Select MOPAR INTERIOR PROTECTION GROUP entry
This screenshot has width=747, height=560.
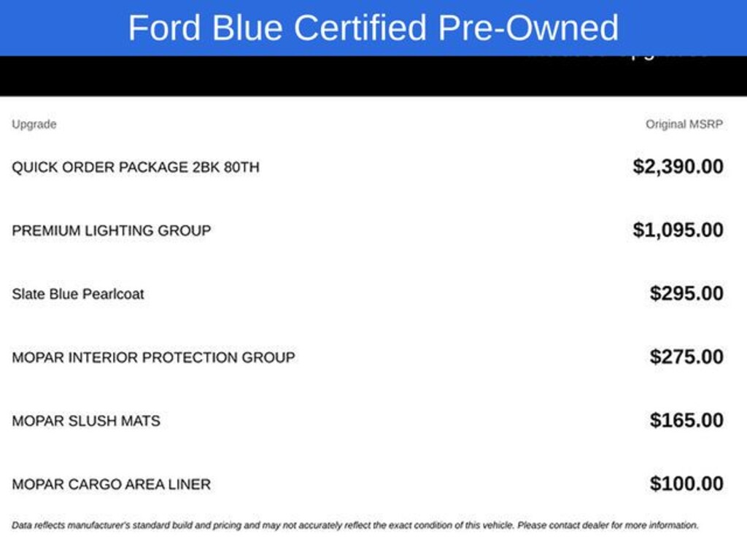(153, 357)
